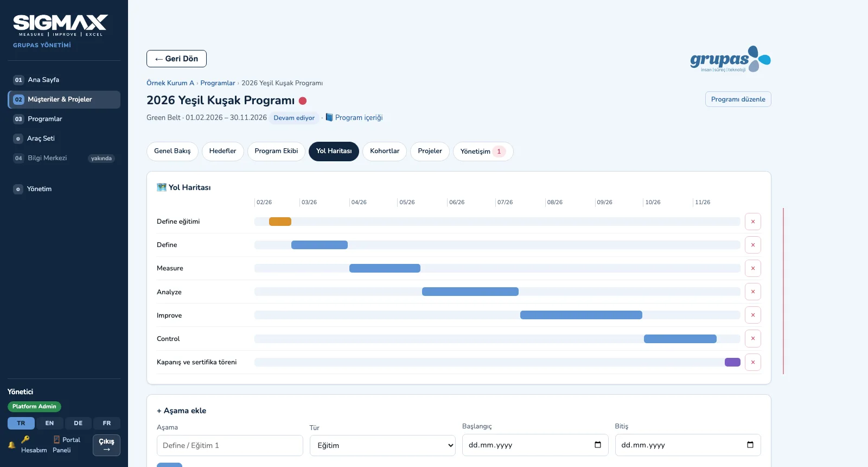Screen dimensions: 868x467
Task: Open Ana Sayfa in the sidebar
Action: [64, 80]
